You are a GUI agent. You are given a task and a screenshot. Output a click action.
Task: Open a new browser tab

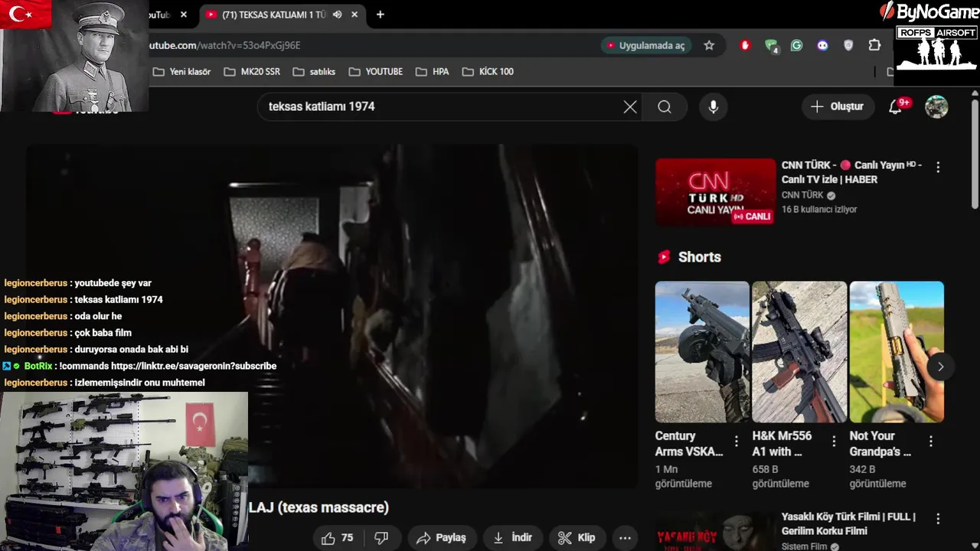(380, 15)
